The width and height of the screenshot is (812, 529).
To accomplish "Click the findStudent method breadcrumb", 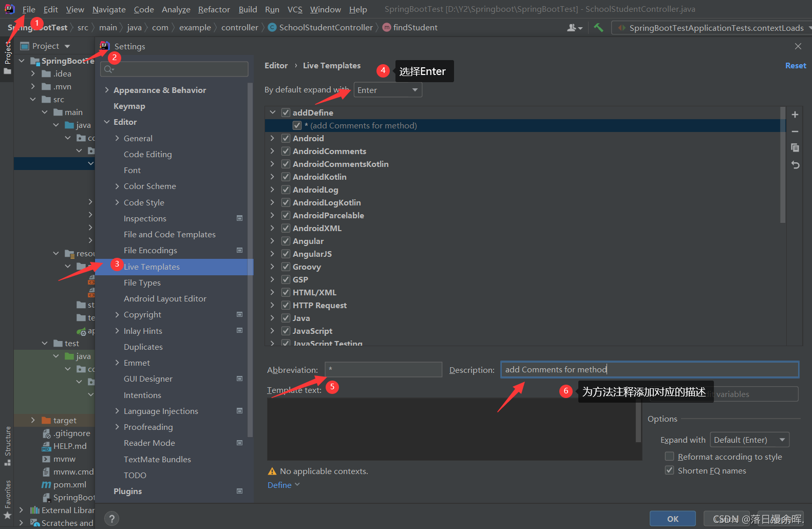I will (x=410, y=28).
